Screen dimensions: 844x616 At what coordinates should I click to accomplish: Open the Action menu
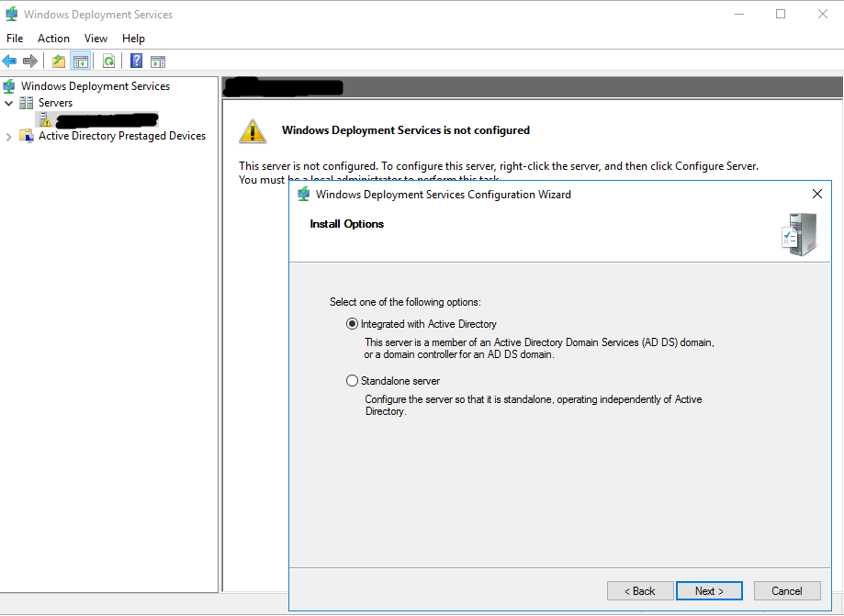53,39
